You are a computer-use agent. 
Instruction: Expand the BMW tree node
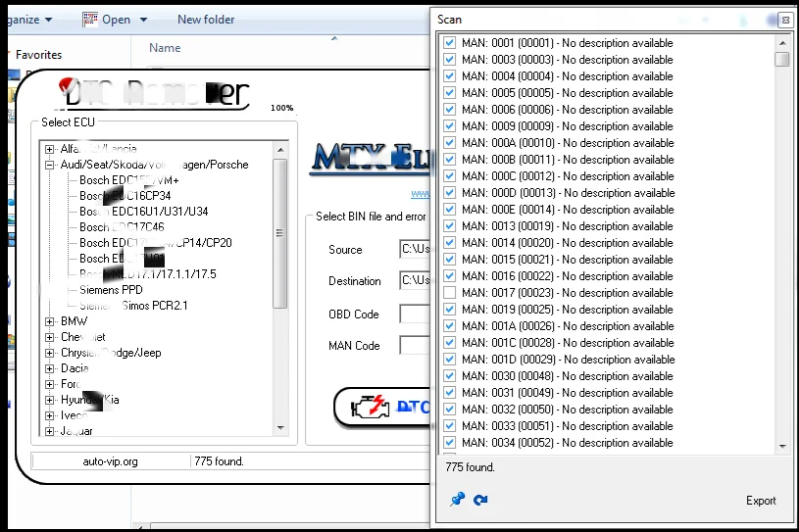[x=49, y=321]
